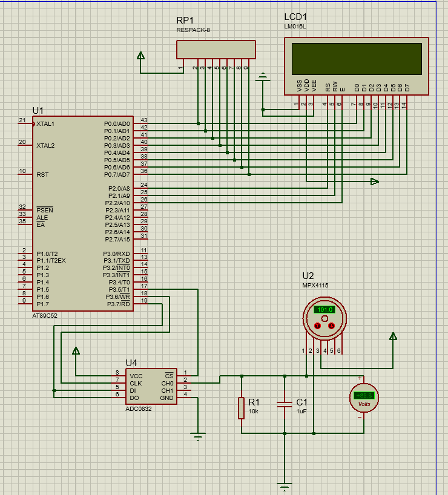Click the power terminal left of RP1

(140, 56)
